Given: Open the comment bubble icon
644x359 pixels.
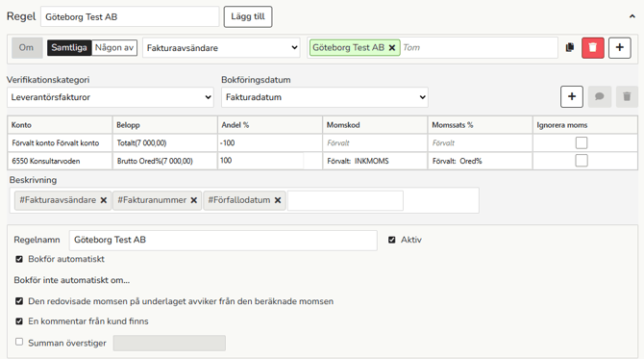Looking at the screenshot, I should (599, 96).
